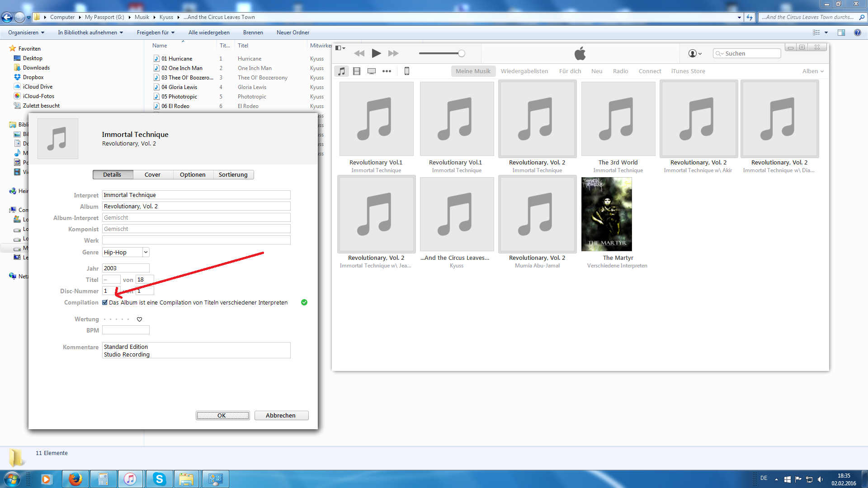
Task: Click the iTunes volume slider knob
Action: click(461, 53)
